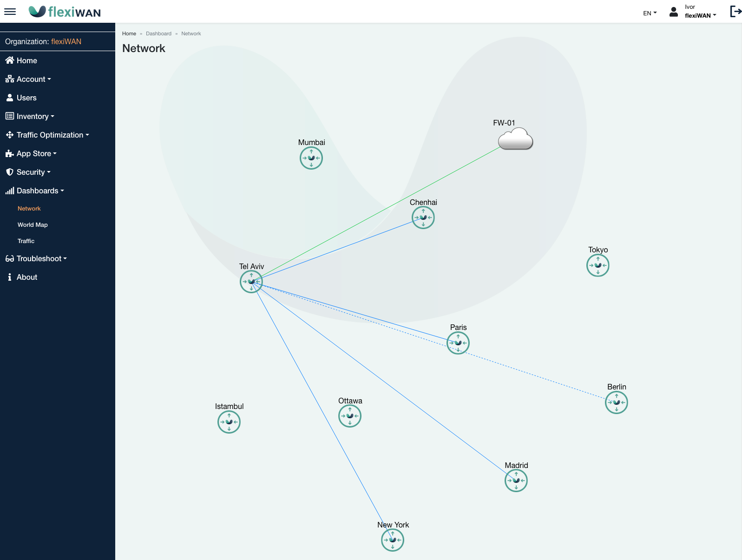Click the Mumbai device node
Image resolution: width=742 pixels, height=560 pixels.
tap(311, 158)
